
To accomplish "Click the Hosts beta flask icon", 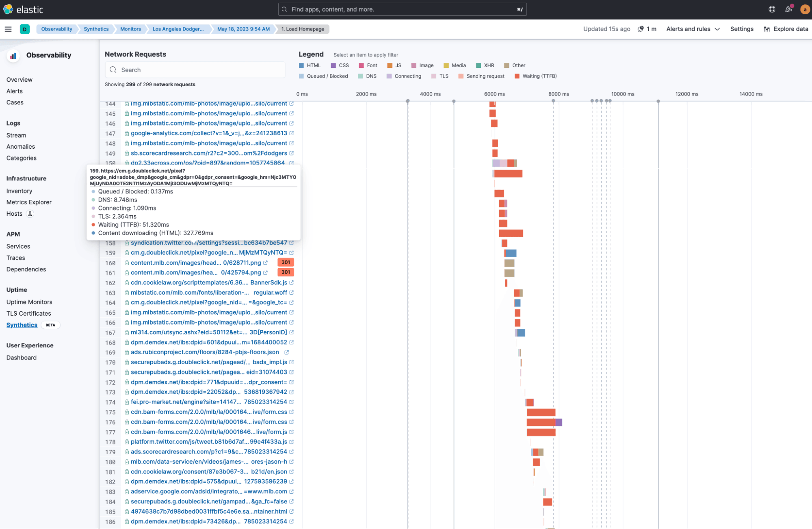I will 30,214.
